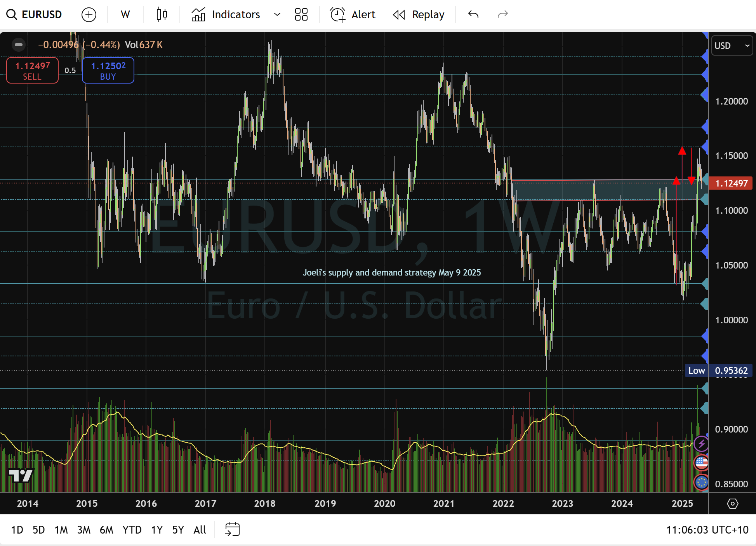Image resolution: width=756 pixels, height=546 pixels.
Task: Open the candlestick chart style selector
Action: pos(162,15)
